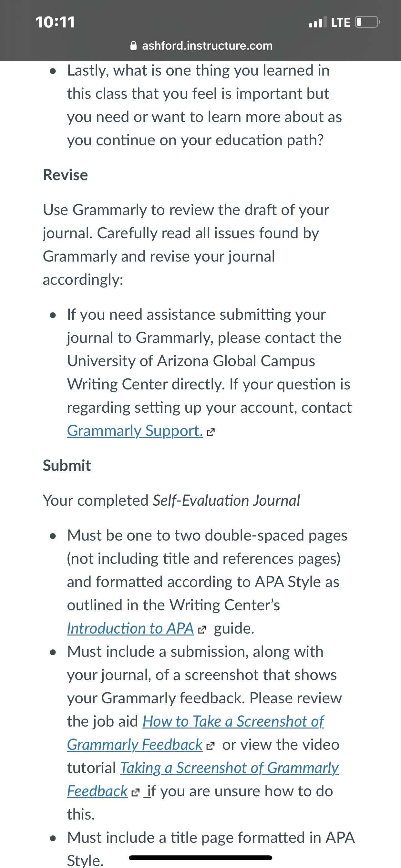Tap the external-link icon beside Introduction to APA
This screenshot has width=401, height=868.
tap(201, 629)
